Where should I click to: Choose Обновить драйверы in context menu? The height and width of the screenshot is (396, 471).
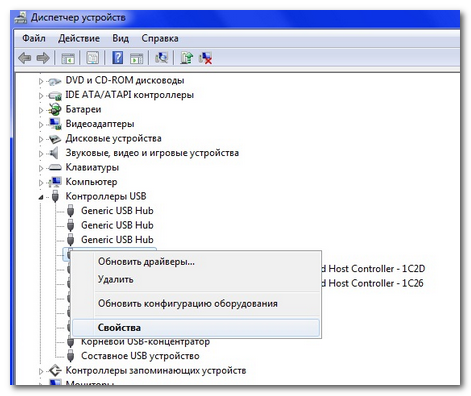pos(146,262)
